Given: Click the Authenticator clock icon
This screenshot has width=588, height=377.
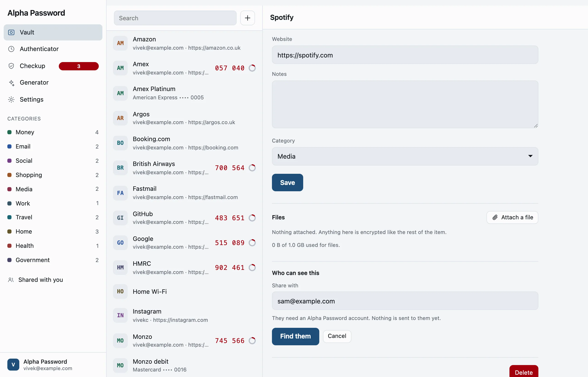Looking at the screenshot, I should (11, 49).
